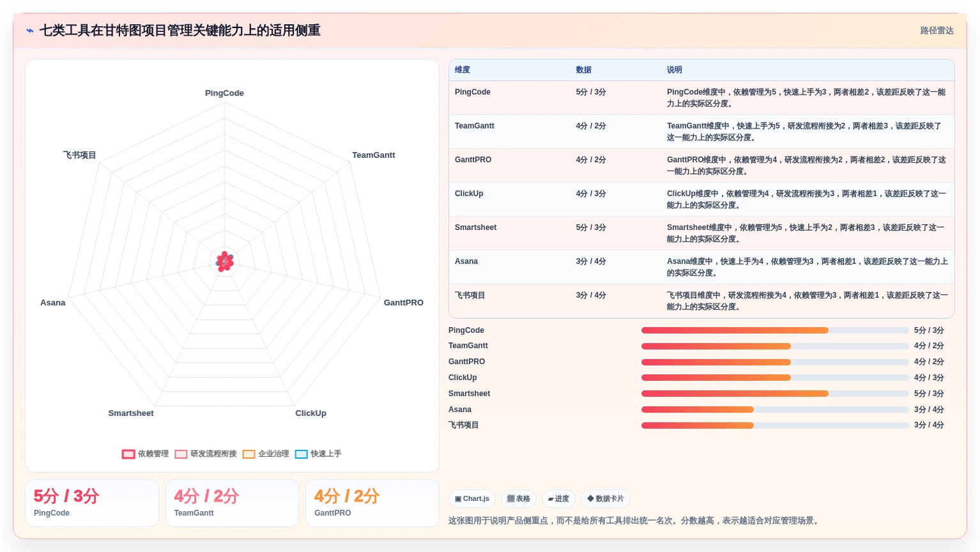Click the GanttPRO progress bar
Image resolution: width=980 pixels, height=552 pixels.
tap(775, 362)
